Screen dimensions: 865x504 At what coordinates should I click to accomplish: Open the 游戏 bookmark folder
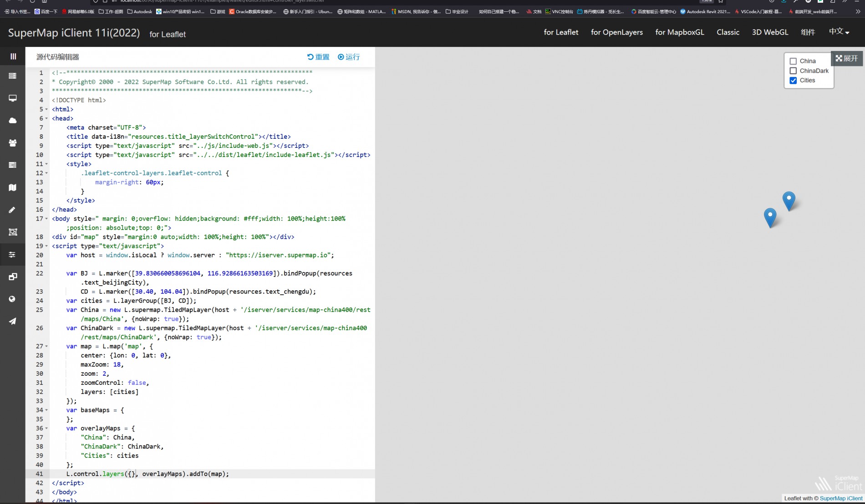click(x=218, y=11)
